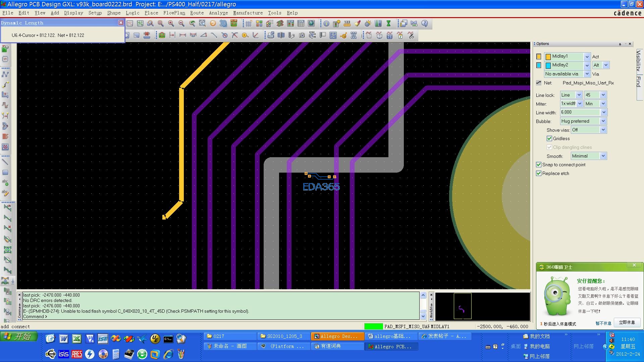Click the Help question mark icon
Image resolution: width=644 pixels, height=362 pixels.
click(425, 23)
